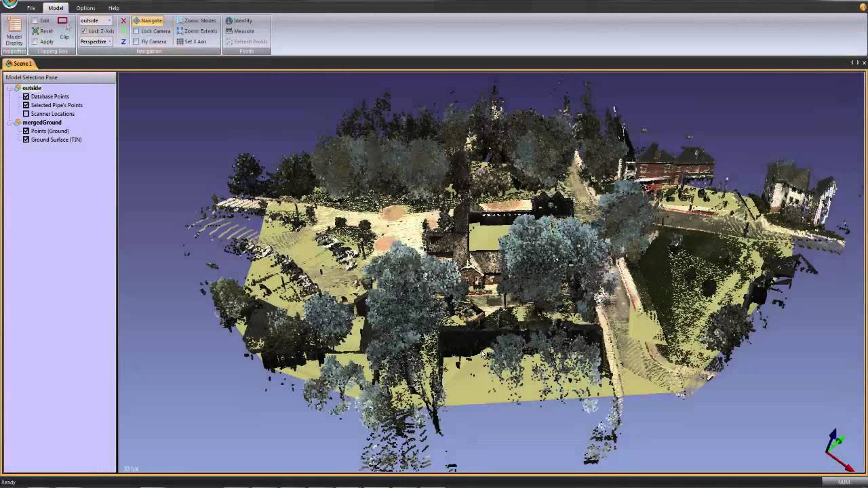Image resolution: width=868 pixels, height=488 pixels.
Task: Click the mergedGround model node icon
Action: tap(18, 123)
